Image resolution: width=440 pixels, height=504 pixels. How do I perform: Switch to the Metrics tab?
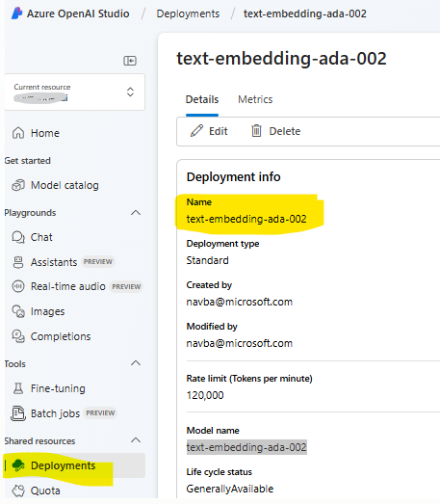[x=255, y=99]
